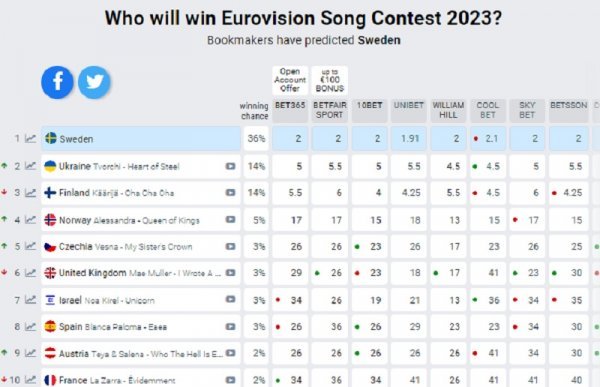Open Austria's trend graph icon

click(31, 353)
